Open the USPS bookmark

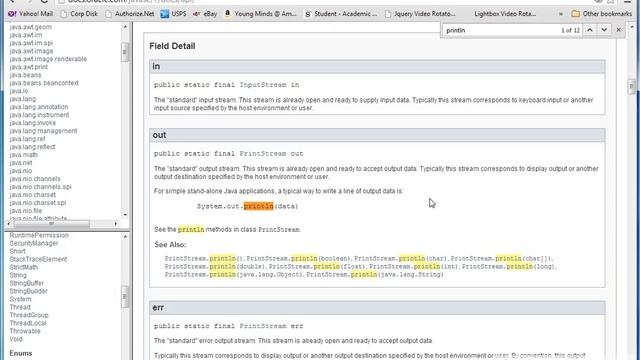click(173, 13)
